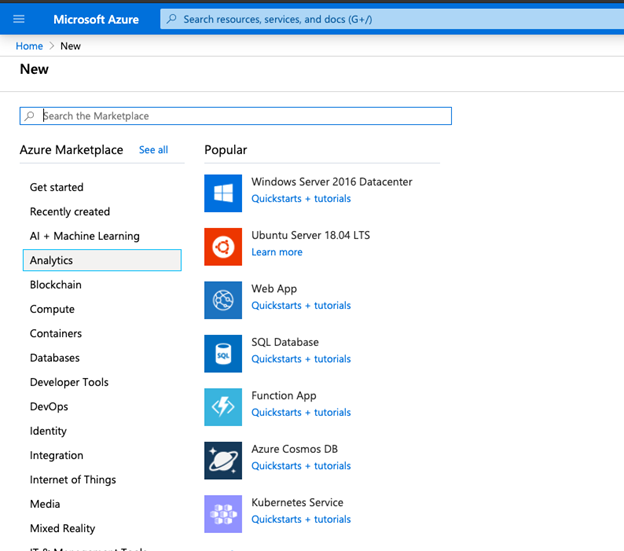Click the SQL Database title
Screen dimensions: 624x551
[x=285, y=342]
